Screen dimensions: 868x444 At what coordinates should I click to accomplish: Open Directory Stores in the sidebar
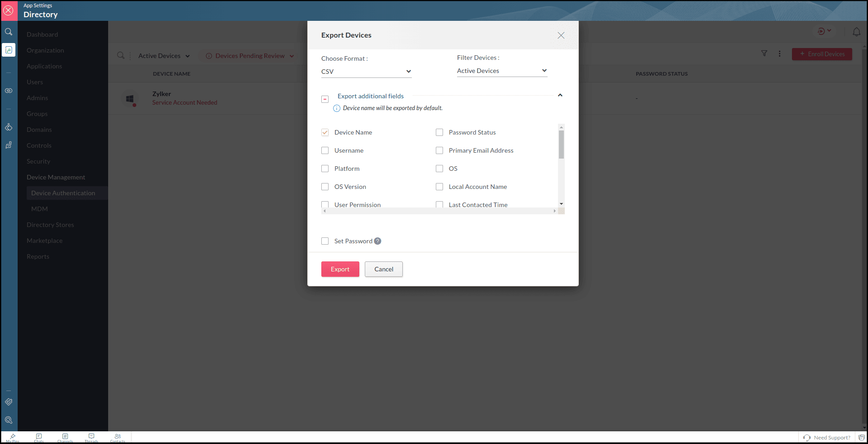pos(50,225)
